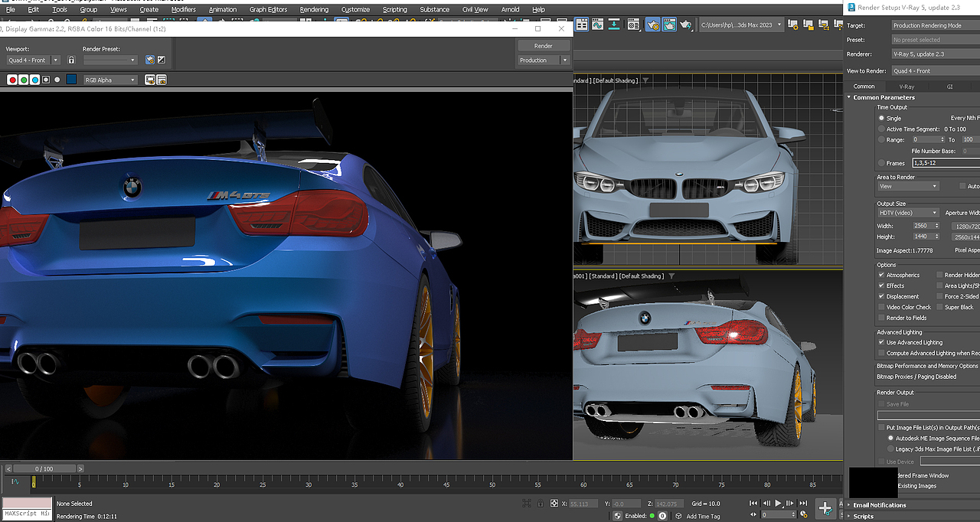
Task: Click the Render button in frame window
Action: [544, 46]
